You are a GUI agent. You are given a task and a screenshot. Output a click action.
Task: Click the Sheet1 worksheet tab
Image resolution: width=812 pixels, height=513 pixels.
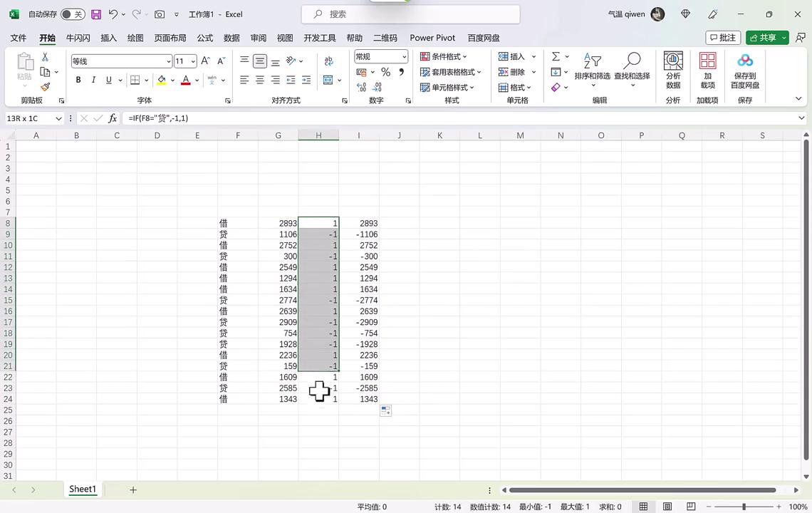point(82,489)
